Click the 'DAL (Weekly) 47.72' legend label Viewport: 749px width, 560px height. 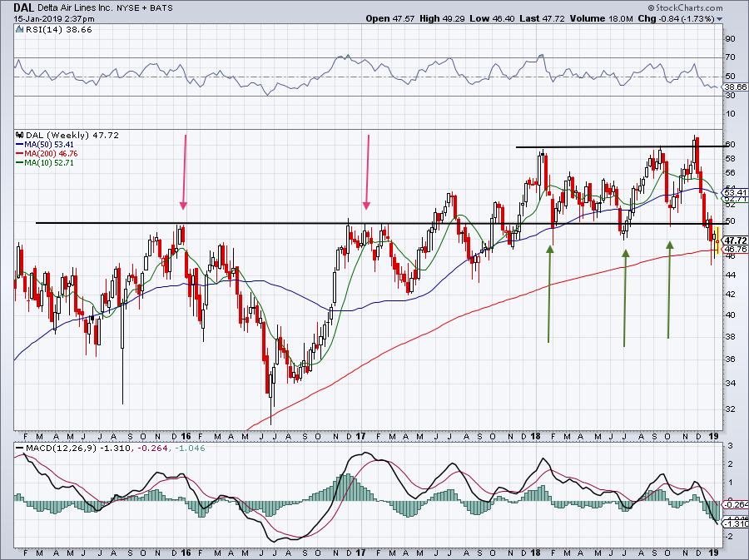pos(72,135)
